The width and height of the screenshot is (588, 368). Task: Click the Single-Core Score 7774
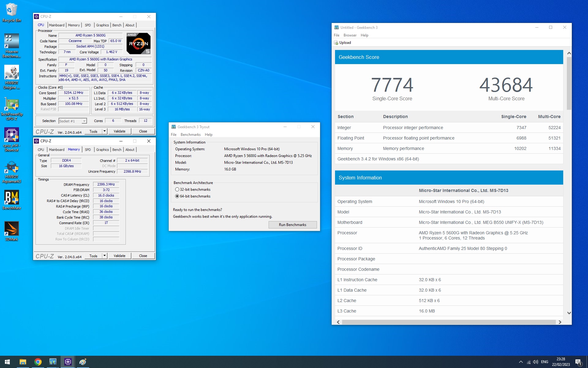tap(392, 85)
